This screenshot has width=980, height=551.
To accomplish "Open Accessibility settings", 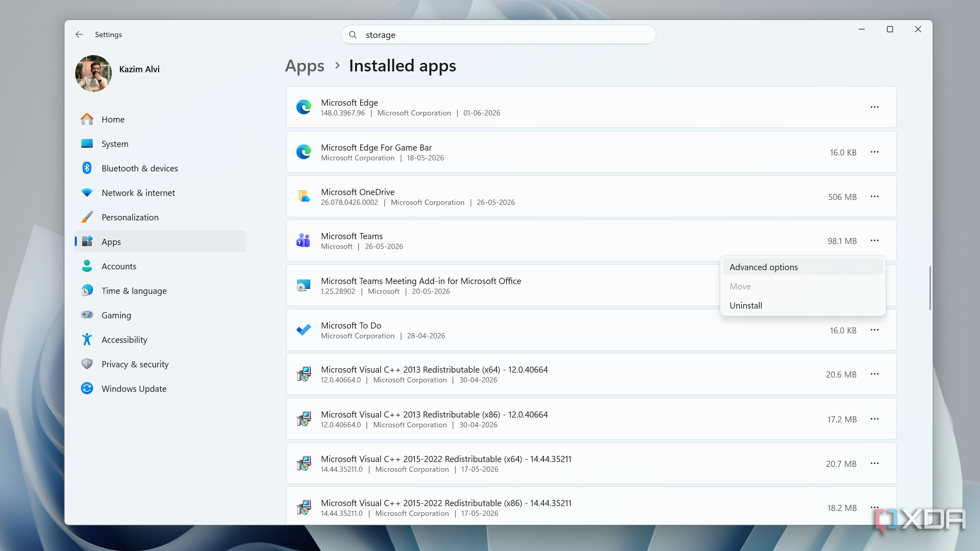I will (x=160, y=340).
